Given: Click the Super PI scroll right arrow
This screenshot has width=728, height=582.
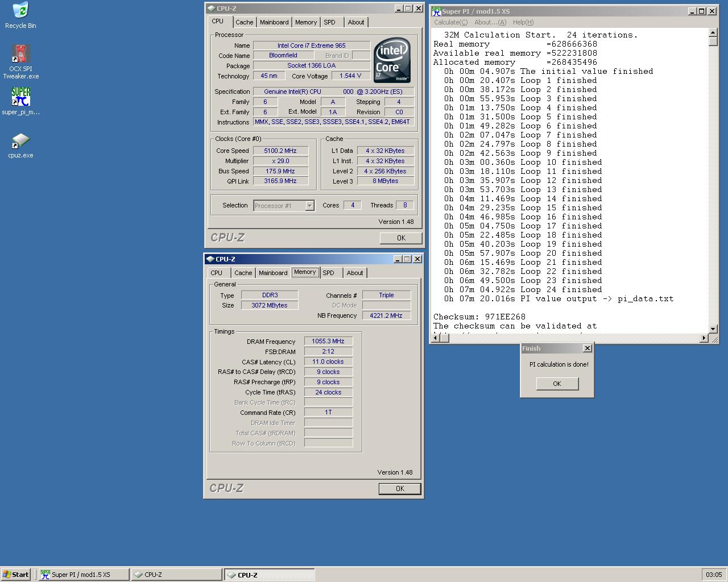Looking at the screenshot, I should tap(704, 338).
